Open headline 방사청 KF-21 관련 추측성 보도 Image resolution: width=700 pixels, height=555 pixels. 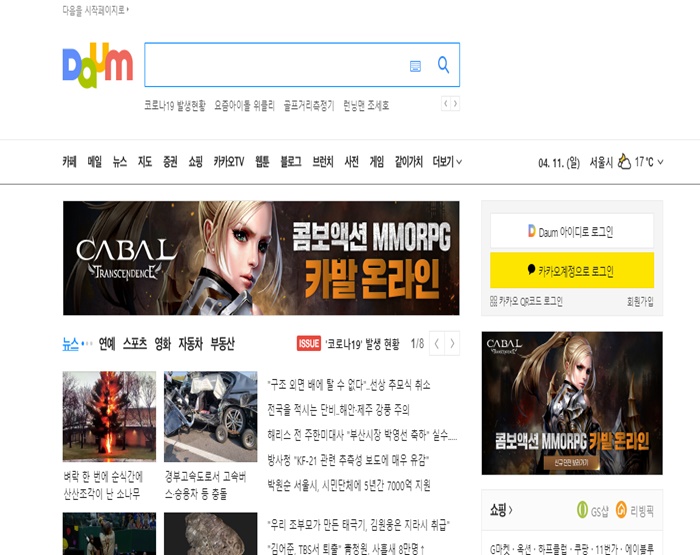pos(348,460)
